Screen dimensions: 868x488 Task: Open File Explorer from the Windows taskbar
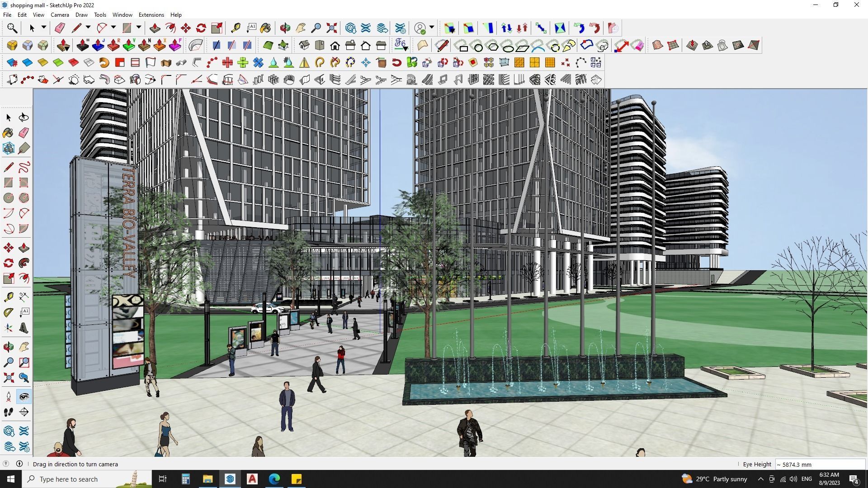tap(208, 479)
